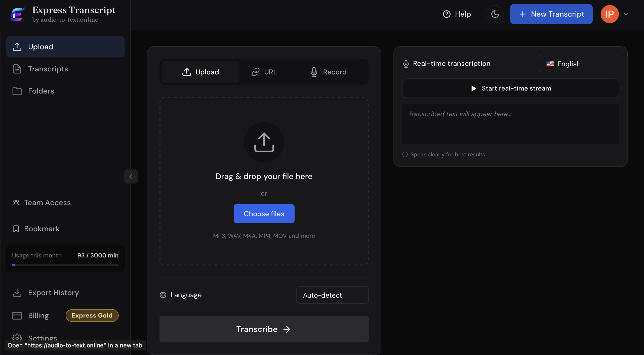Screen dimensions: 644x355
Task: Open Folders from the sidebar
Action: pos(41,91)
